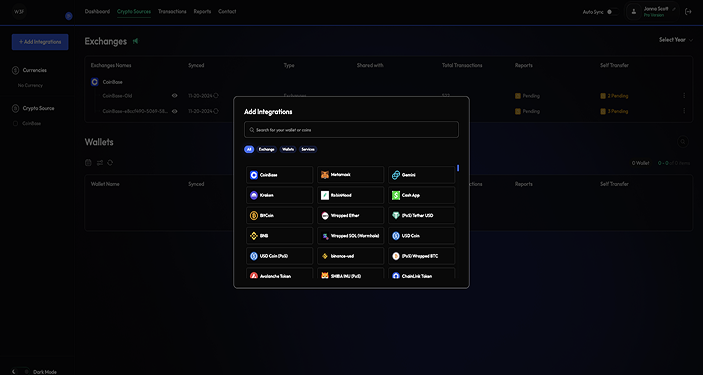The height and width of the screenshot is (375, 703).
Task: Click the W3F logo
Action: [19, 12]
